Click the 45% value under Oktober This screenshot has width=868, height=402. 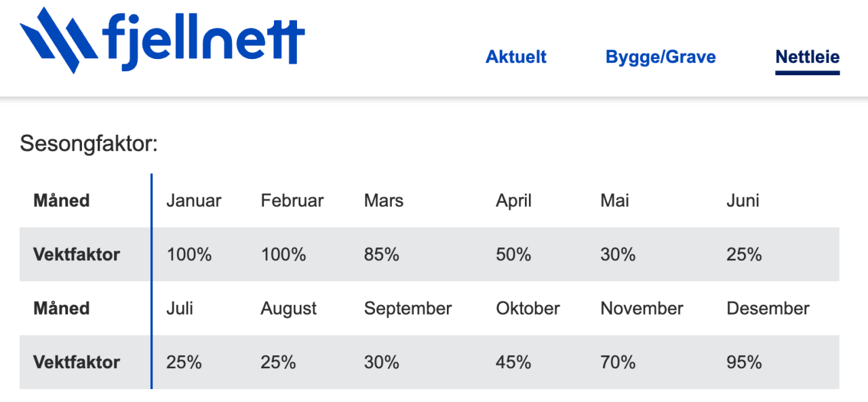pyautogui.click(x=513, y=363)
